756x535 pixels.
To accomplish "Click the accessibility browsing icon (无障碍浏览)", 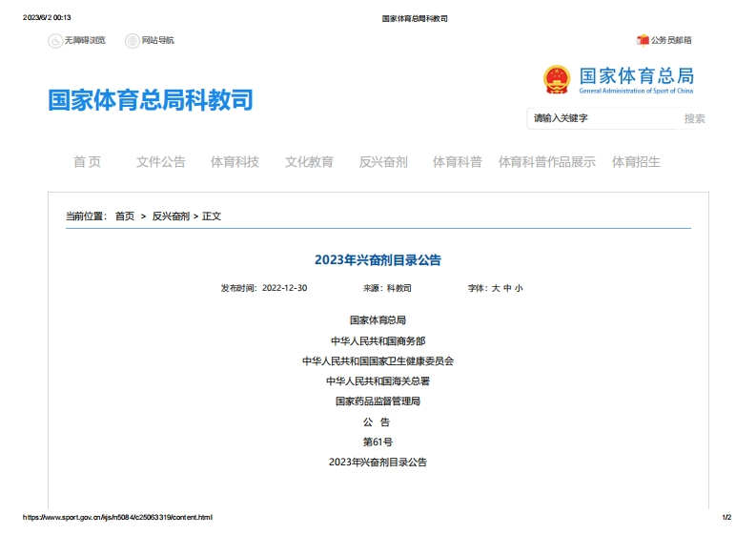I will (55, 41).
